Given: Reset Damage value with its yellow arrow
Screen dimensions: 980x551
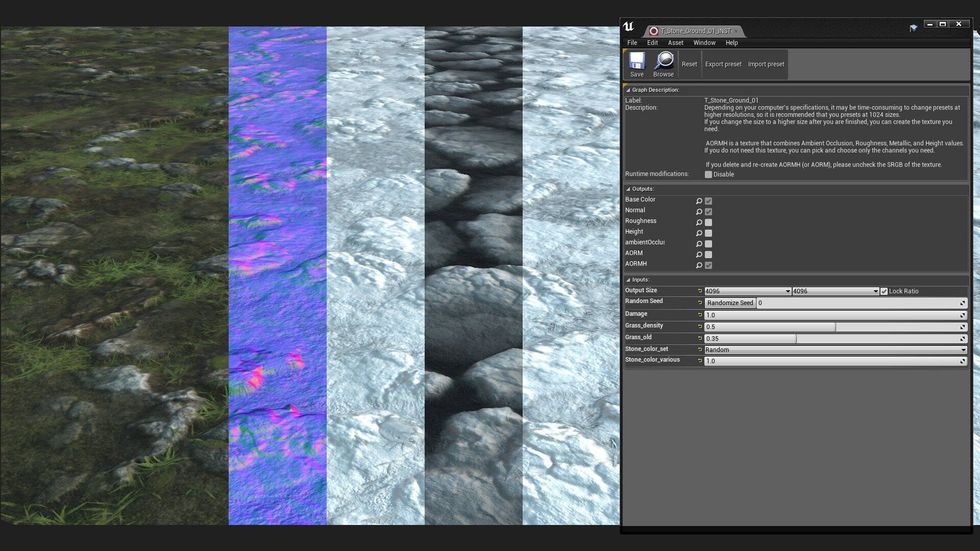Looking at the screenshot, I should [x=700, y=315].
